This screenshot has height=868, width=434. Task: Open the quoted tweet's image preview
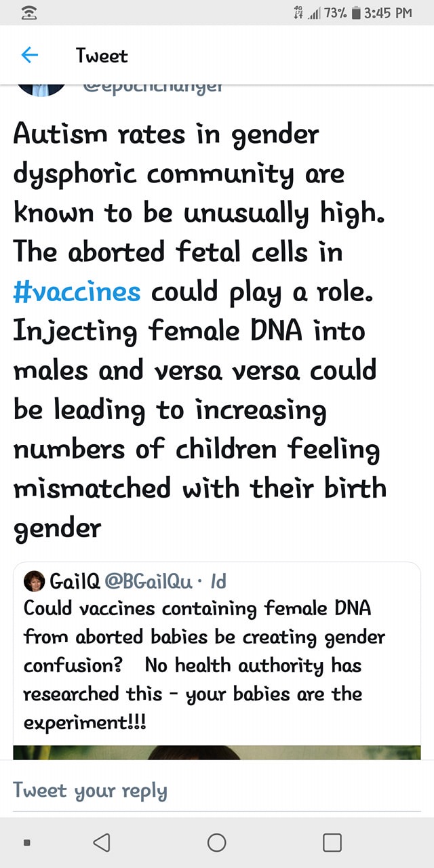pos(217,752)
